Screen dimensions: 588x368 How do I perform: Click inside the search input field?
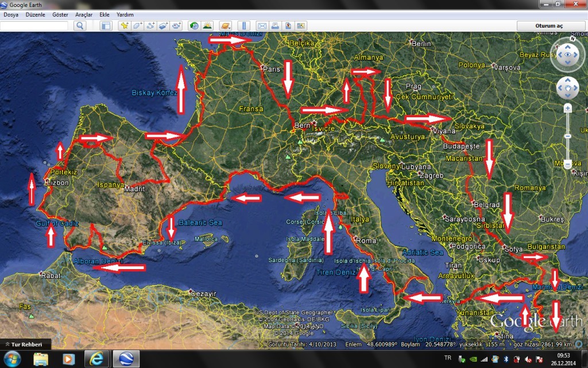34,26
